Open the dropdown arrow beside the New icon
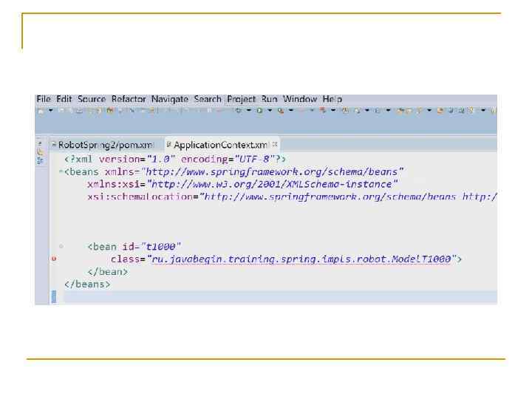532x399 pixels. click(50, 111)
